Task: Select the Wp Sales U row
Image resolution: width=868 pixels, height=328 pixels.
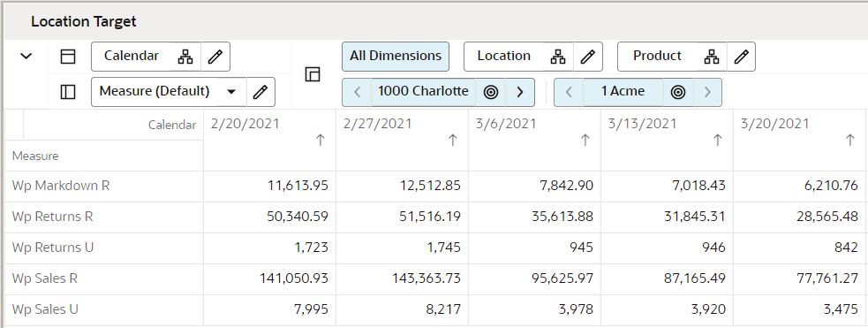Action: point(104,309)
